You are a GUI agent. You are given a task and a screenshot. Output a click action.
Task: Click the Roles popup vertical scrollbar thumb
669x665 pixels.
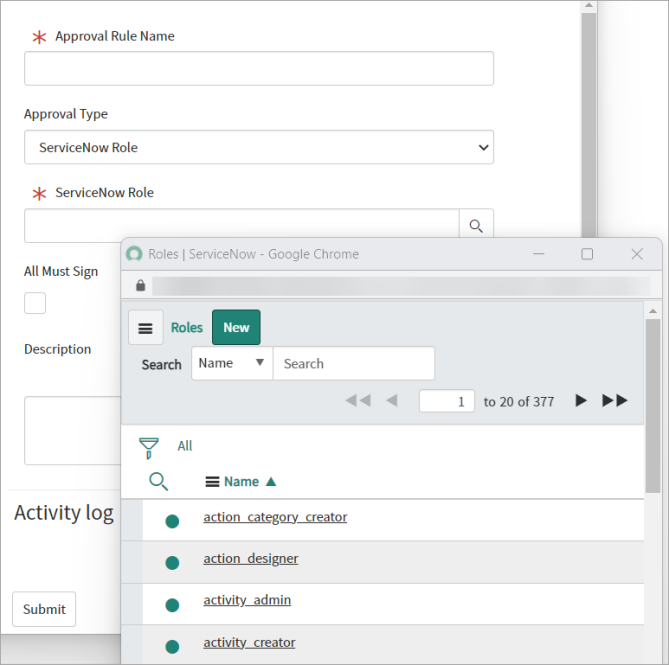(x=653, y=406)
